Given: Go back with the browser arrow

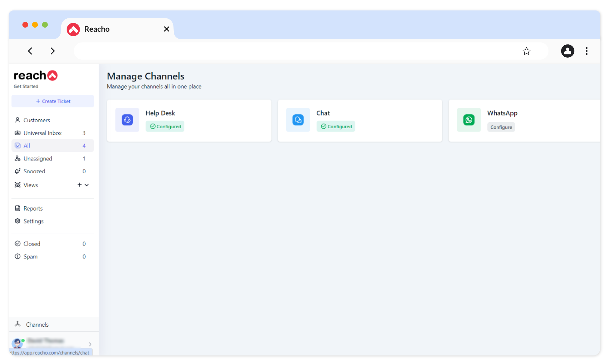Looking at the screenshot, I should coord(30,51).
